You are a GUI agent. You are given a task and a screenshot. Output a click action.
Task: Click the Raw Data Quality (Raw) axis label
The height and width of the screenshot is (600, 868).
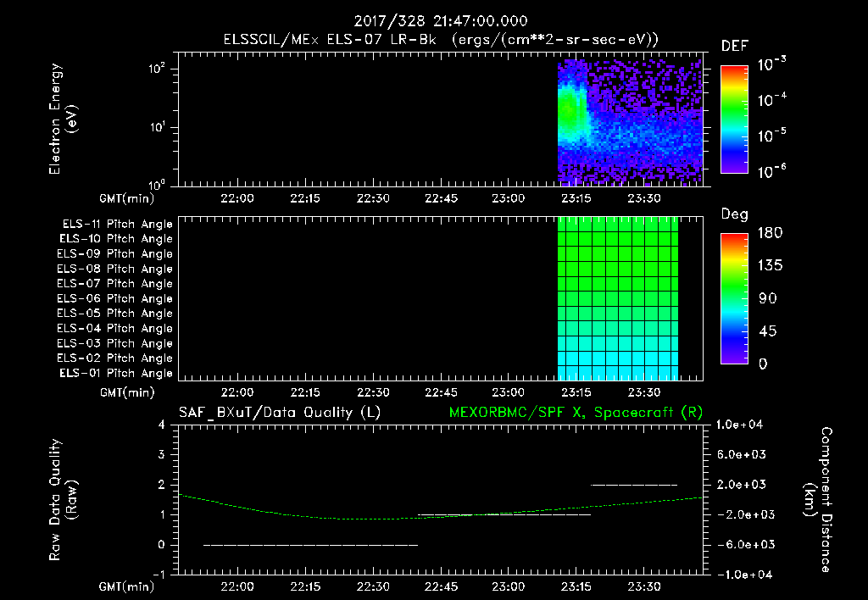63,500
